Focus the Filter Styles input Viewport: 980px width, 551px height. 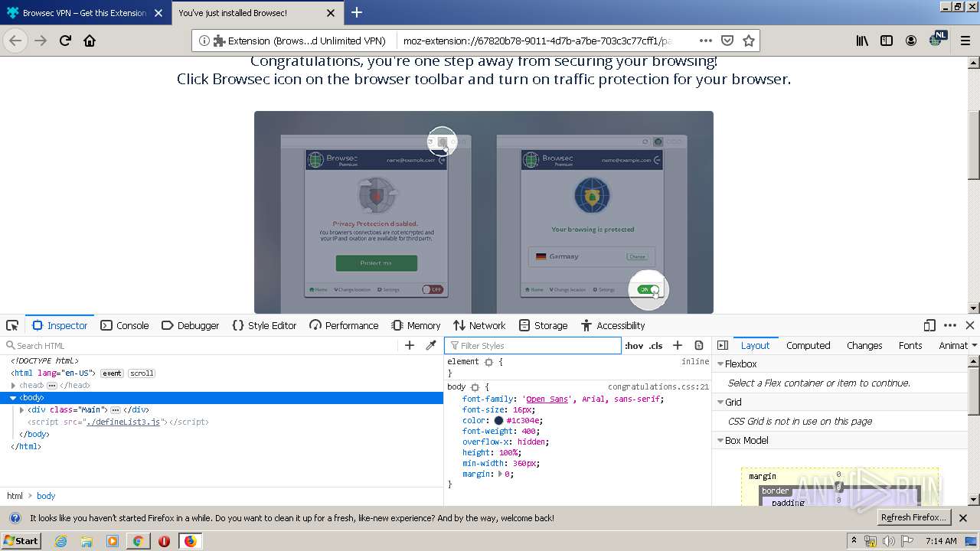(534, 346)
